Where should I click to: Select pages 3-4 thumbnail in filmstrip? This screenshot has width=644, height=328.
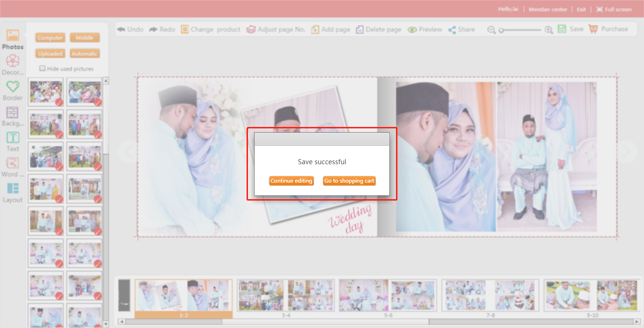pyautogui.click(x=286, y=295)
